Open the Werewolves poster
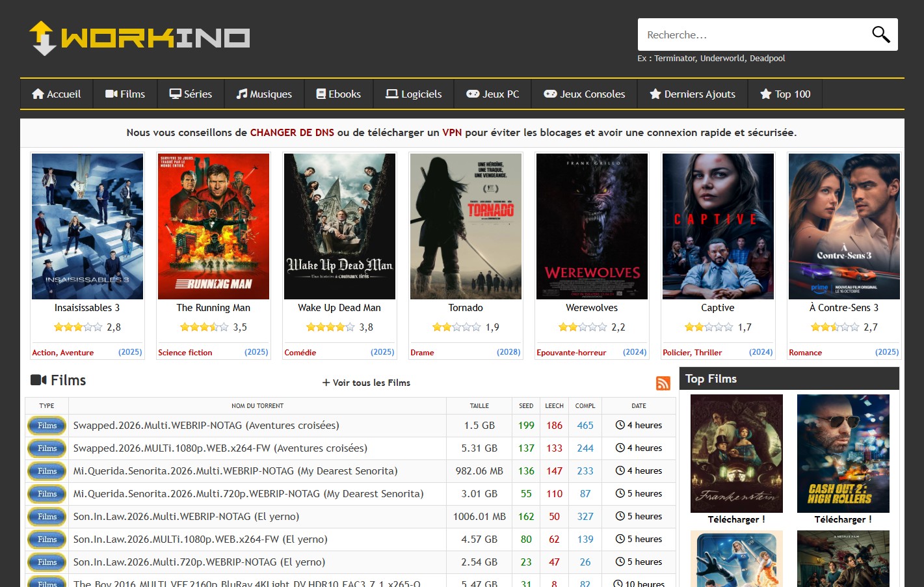The width and height of the screenshot is (924, 587). tap(592, 226)
